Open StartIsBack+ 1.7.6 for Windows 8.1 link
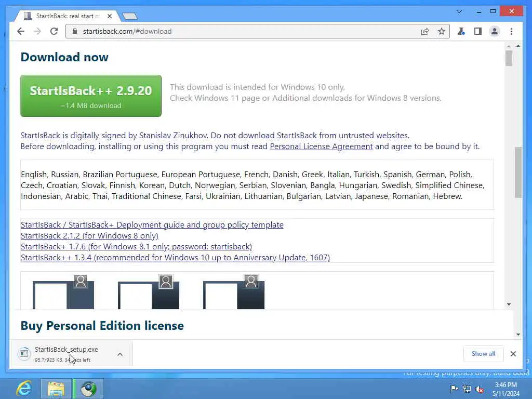 coord(137,246)
